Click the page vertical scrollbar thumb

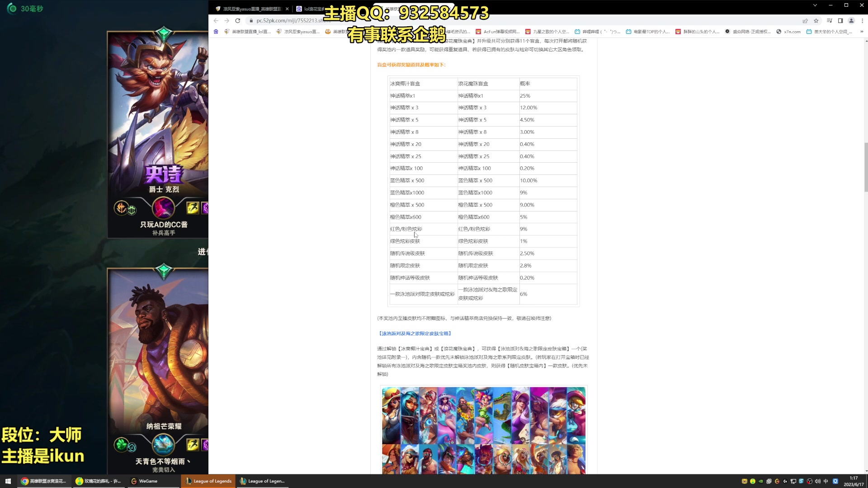coord(866,167)
